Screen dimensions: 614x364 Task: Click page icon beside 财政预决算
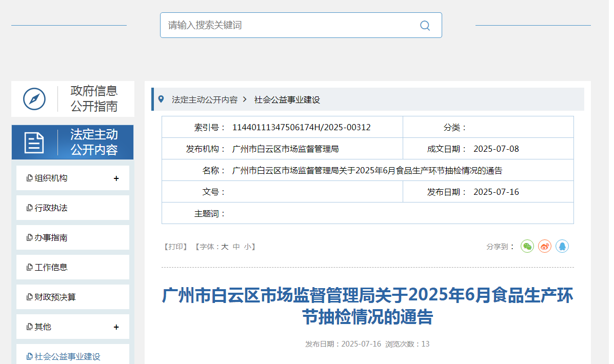pyautogui.click(x=29, y=297)
